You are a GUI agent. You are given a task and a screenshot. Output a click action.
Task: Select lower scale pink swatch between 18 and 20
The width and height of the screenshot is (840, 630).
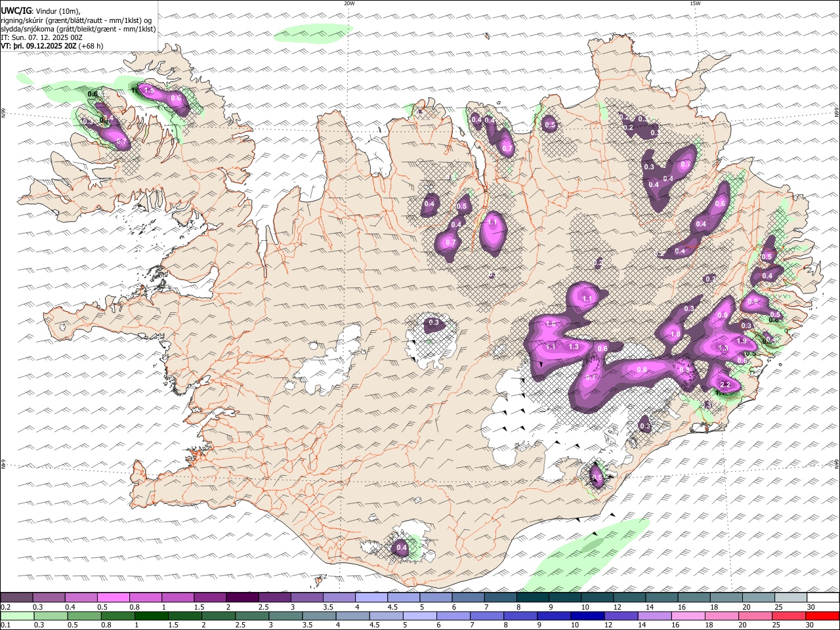tap(721, 616)
